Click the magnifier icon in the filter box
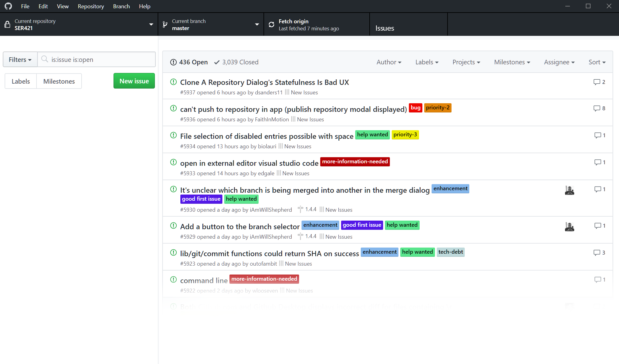619x364 pixels. pyautogui.click(x=45, y=59)
